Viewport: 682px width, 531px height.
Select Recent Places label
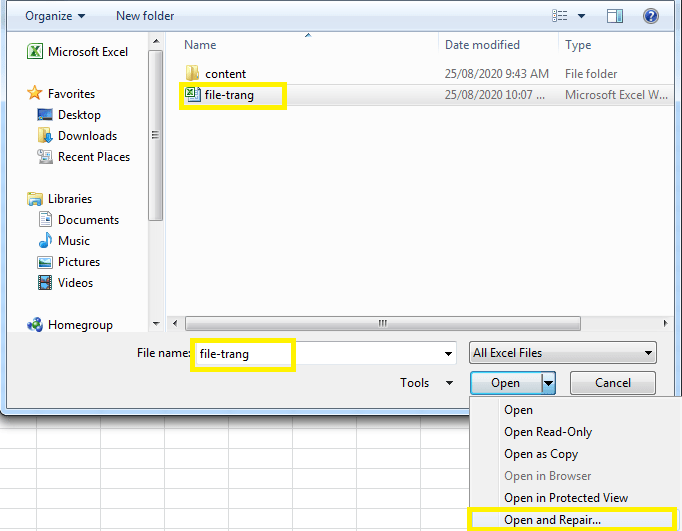94,157
